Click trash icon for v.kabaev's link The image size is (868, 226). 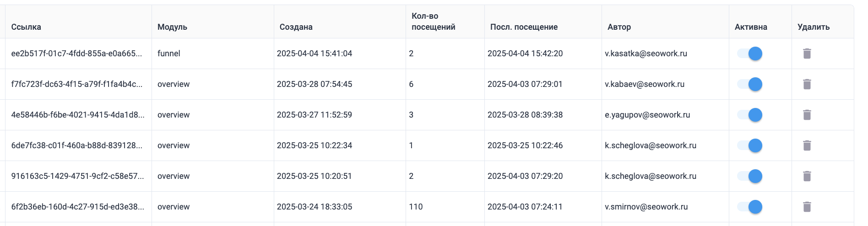pyautogui.click(x=807, y=84)
